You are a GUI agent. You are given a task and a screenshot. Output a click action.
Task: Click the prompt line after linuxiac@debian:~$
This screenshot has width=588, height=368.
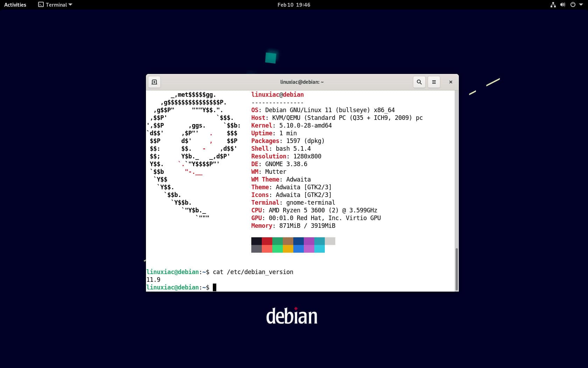click(x=215, y=287)
